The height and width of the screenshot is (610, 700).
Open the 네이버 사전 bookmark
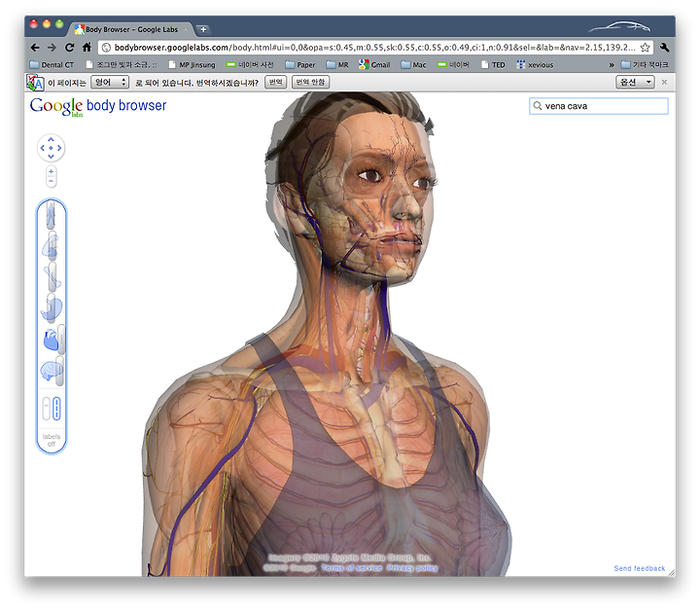coord(250,65)
